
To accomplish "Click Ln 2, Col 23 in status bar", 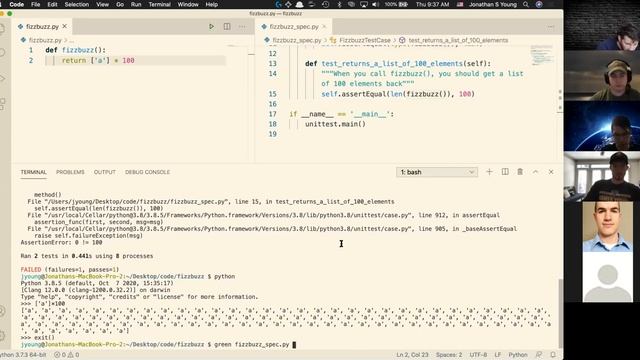I will tap(412, 355).
